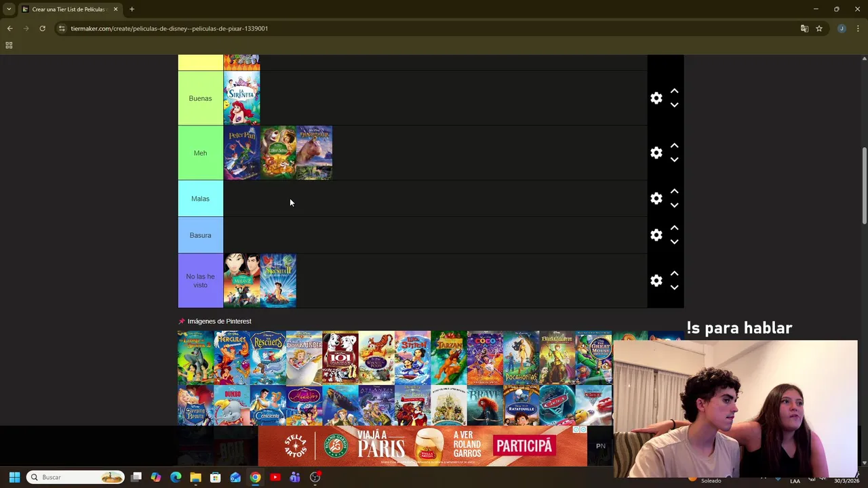Open Chrome profile avatar

(842, 28)
